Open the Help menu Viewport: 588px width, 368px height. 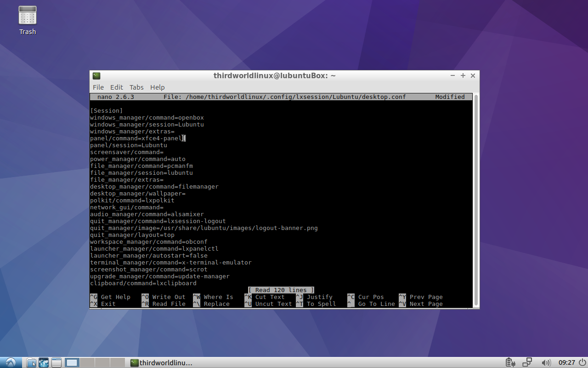(x=157, y=87)
